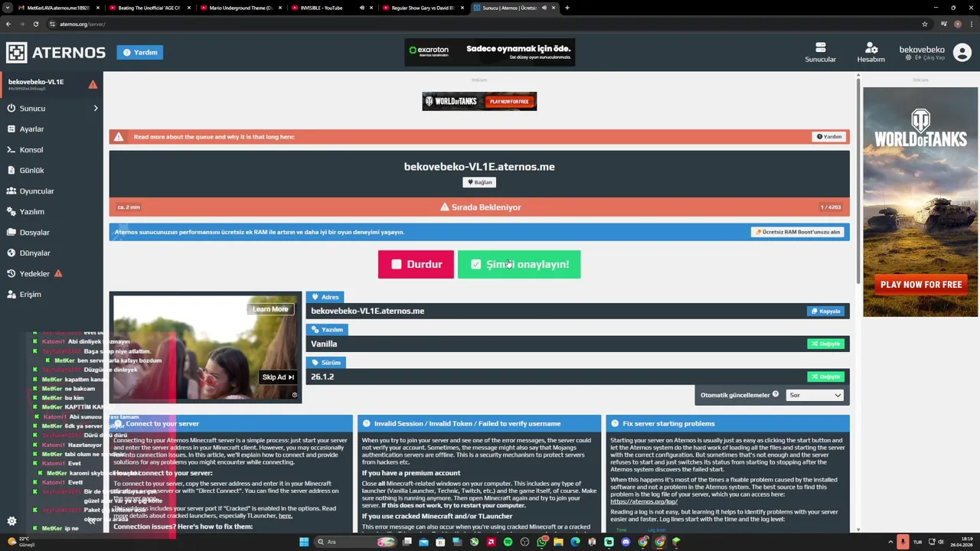Open Günlük log page
This screenshot has width=980, height=551.
coord(51,170)
